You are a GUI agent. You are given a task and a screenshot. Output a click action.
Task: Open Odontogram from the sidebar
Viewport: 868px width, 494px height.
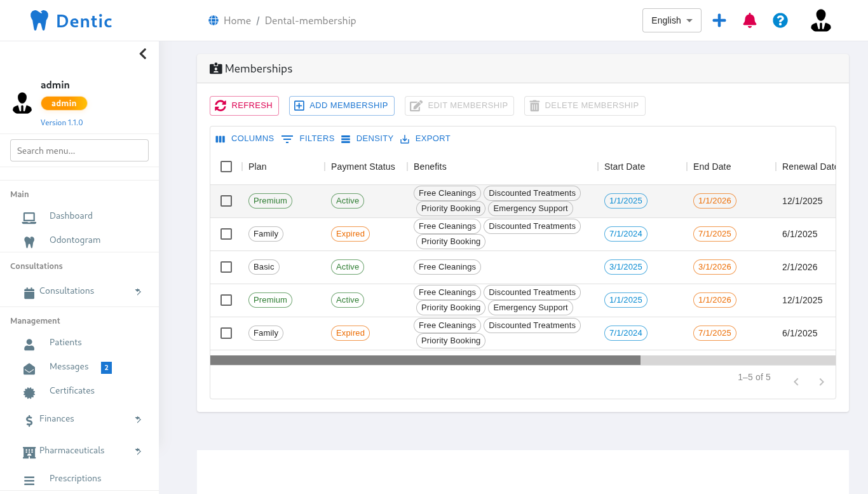coord(75,240)
